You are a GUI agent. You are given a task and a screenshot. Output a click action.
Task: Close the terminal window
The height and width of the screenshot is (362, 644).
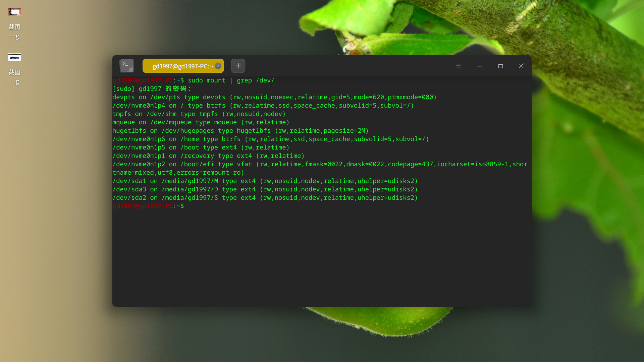(521, 66)
